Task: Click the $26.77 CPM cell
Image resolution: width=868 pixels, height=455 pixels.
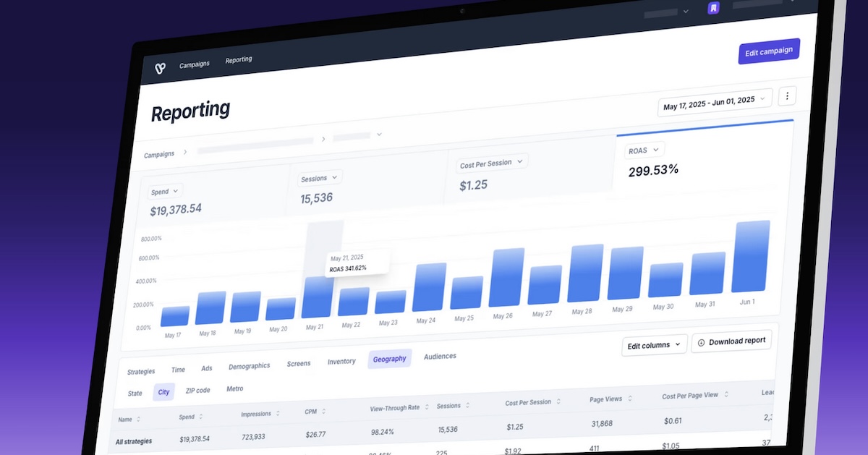Action: click(x=315, y=434)
